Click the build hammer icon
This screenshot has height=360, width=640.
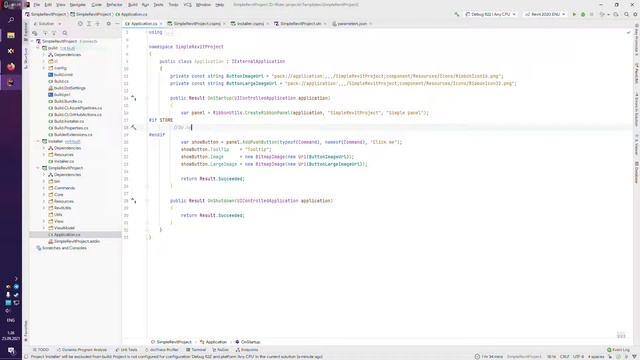pyautogui.click(x=456, y=14)
